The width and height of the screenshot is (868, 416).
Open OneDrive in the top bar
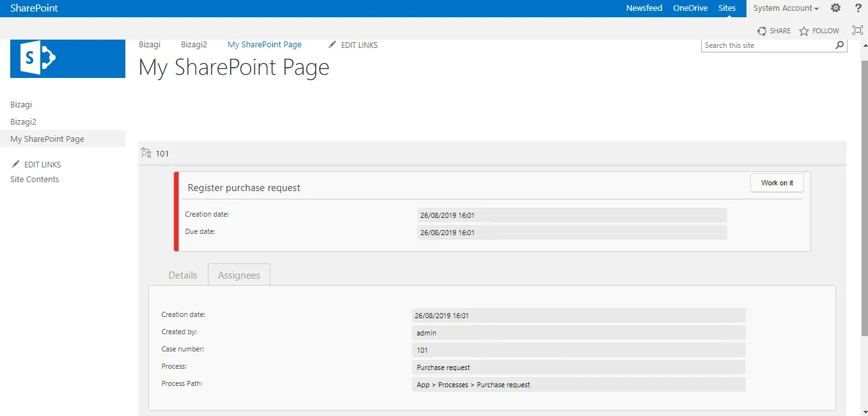point(690,8)
